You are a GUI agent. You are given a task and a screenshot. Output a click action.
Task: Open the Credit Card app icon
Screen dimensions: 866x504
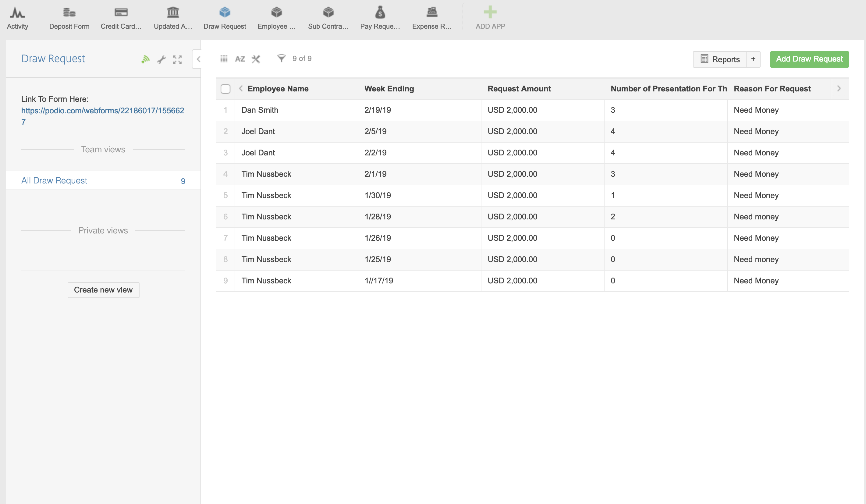tap(121, 13)
